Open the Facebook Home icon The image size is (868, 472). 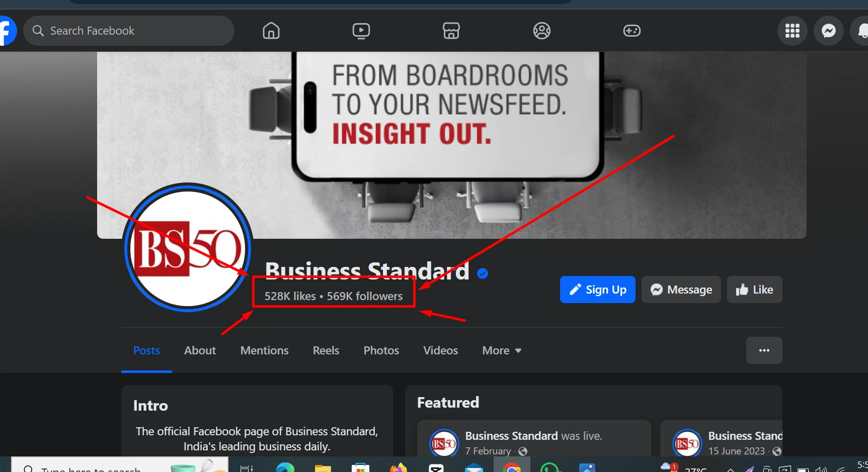[271, 31]
